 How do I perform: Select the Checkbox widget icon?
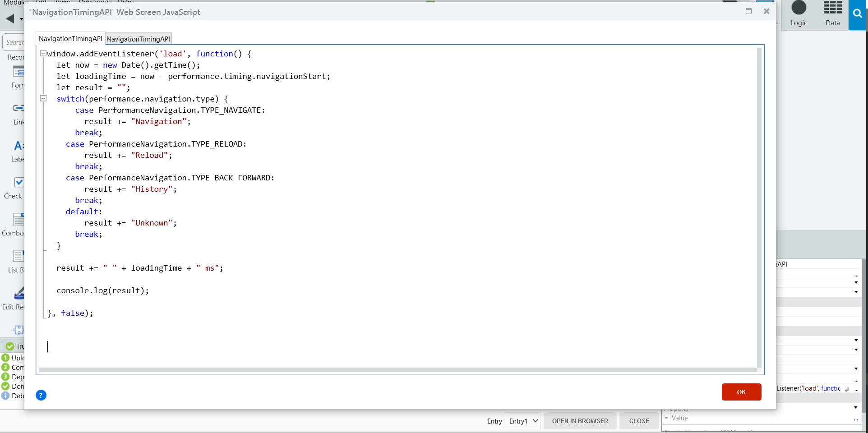(x=19, y=182)
